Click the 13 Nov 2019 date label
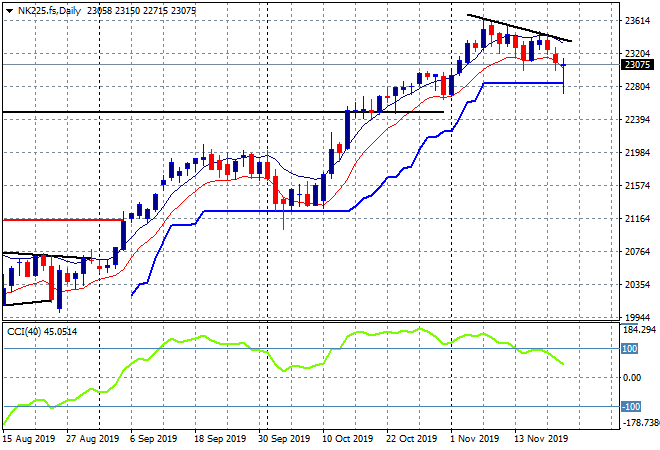The height and width of the screenshot is (450, 660). click(x=541, y=439)
